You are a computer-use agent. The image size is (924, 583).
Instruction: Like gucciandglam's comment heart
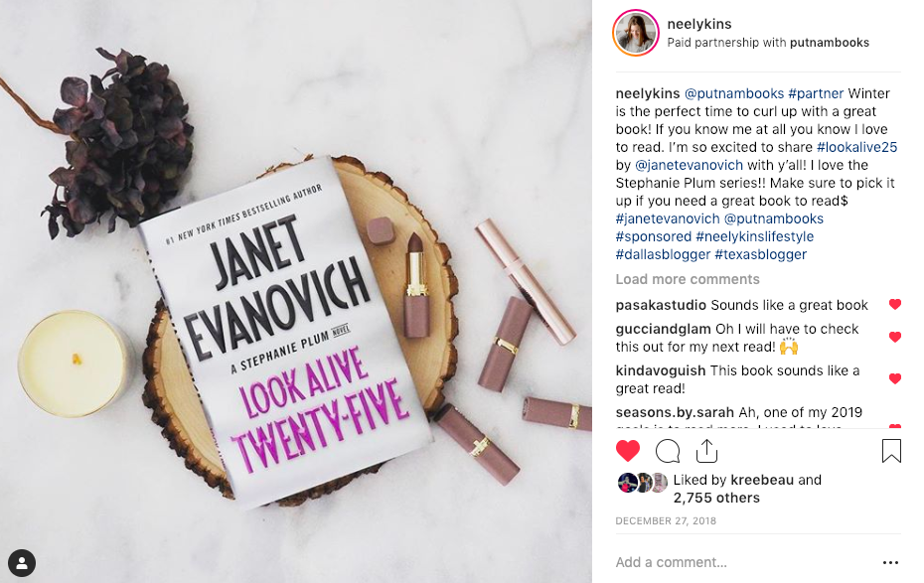(894, 337)
